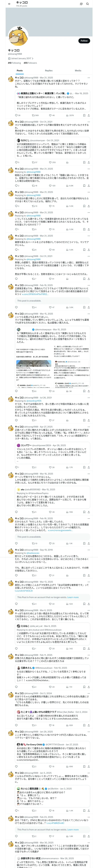98x868 pixels.
Task: Repost the first post with 569 reposts
Action: click(x=35, y=115)
